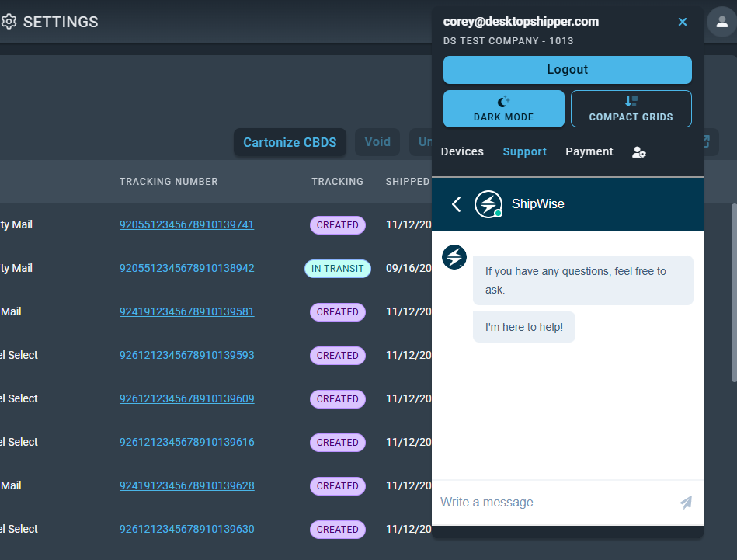Click the Void button
737x560 pixels.
point(377,141)
